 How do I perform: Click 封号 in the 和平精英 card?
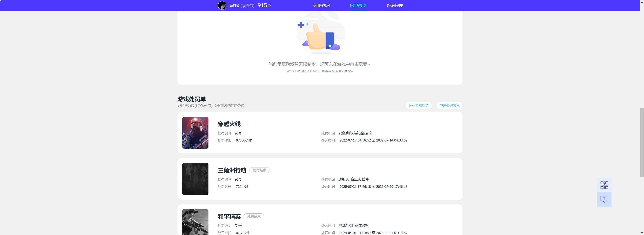238,226
